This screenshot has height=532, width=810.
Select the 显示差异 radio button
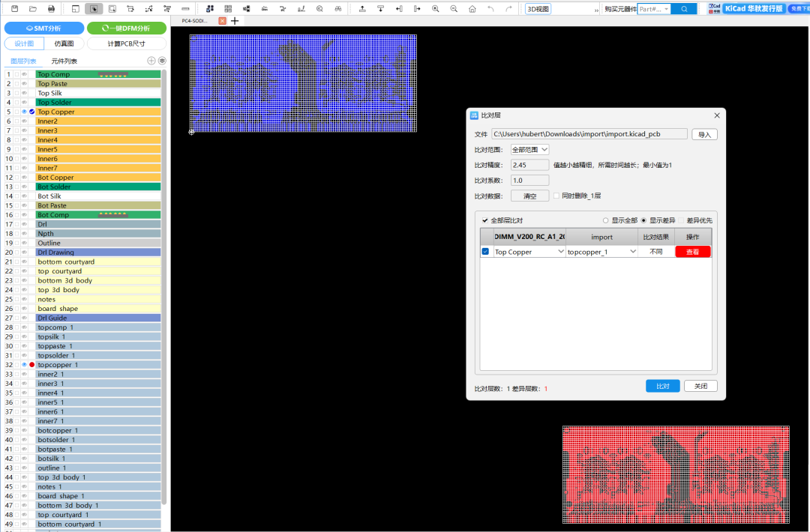coord(643,220)
